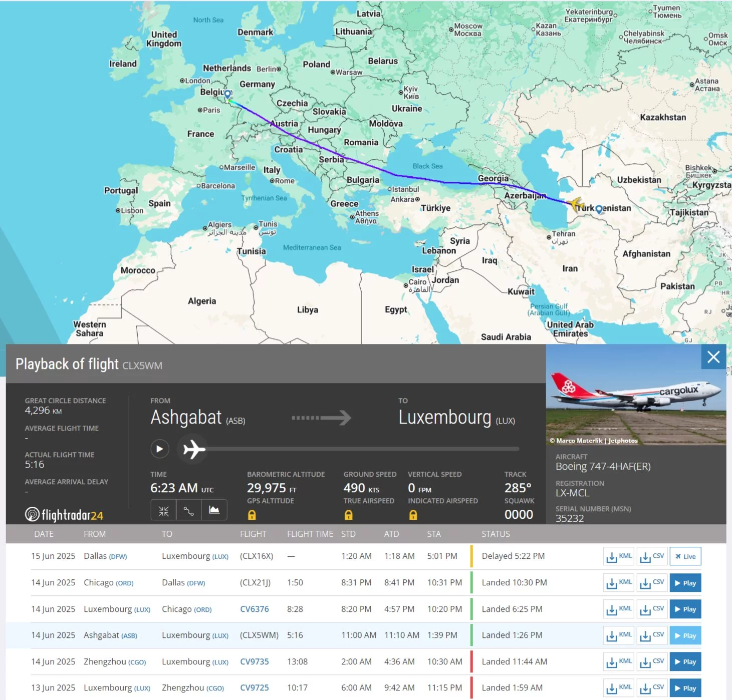Viewport: 732px width, 700px height.
Task: Click the FLIGHT TIME column header
Action: click(x=310, y=534)
